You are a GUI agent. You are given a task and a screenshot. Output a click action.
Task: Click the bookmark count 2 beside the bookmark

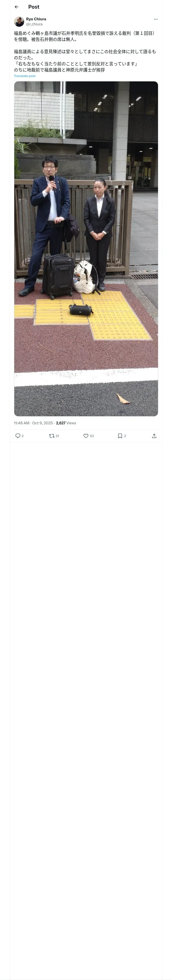pos(125,436)
